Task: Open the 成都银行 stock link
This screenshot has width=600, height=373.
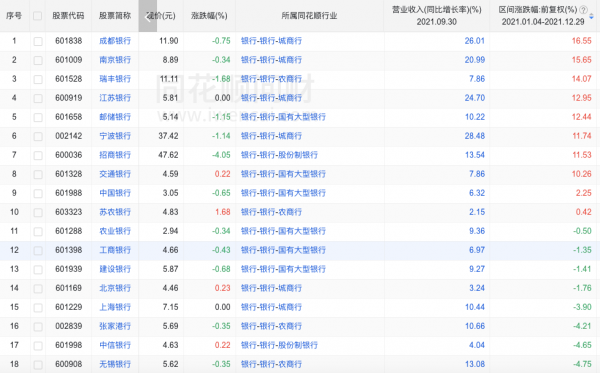Action: click(x=115, y=41)
